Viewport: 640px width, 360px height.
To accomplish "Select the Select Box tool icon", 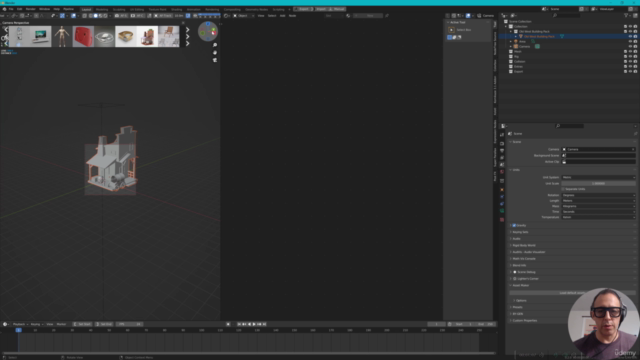I will click(451, 30).
